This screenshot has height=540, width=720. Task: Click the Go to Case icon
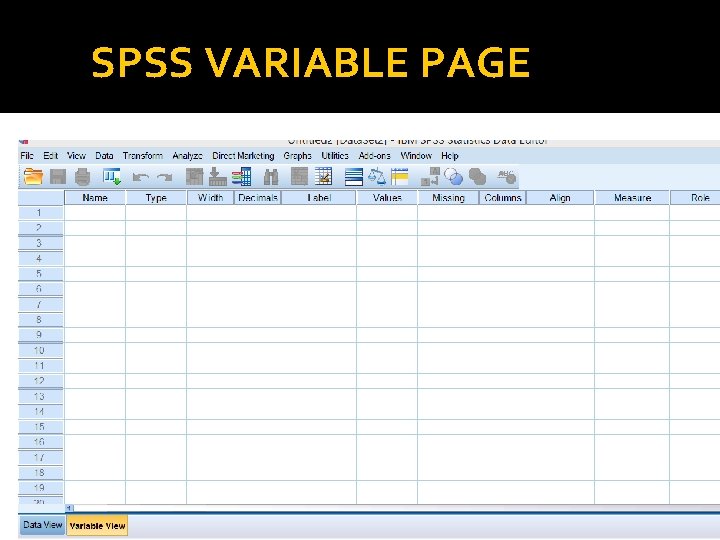click(195, 177)
